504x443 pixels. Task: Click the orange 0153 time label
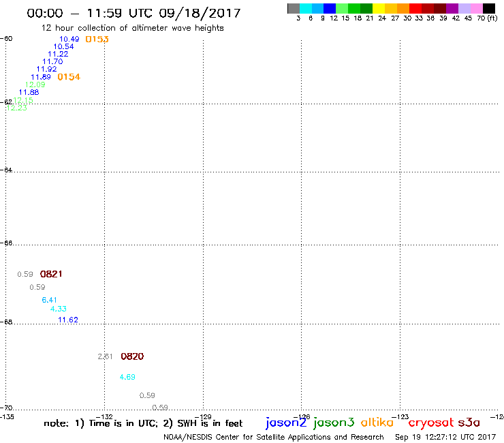tap(97, 40)
